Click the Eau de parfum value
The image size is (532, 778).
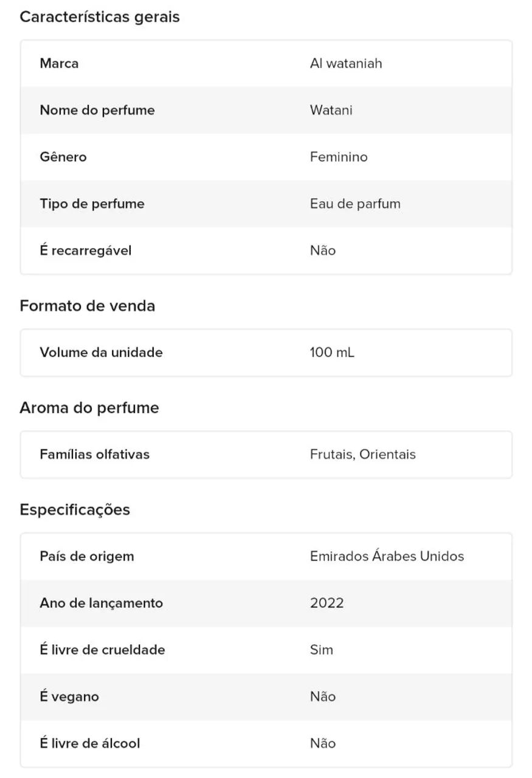click(355, 204)
